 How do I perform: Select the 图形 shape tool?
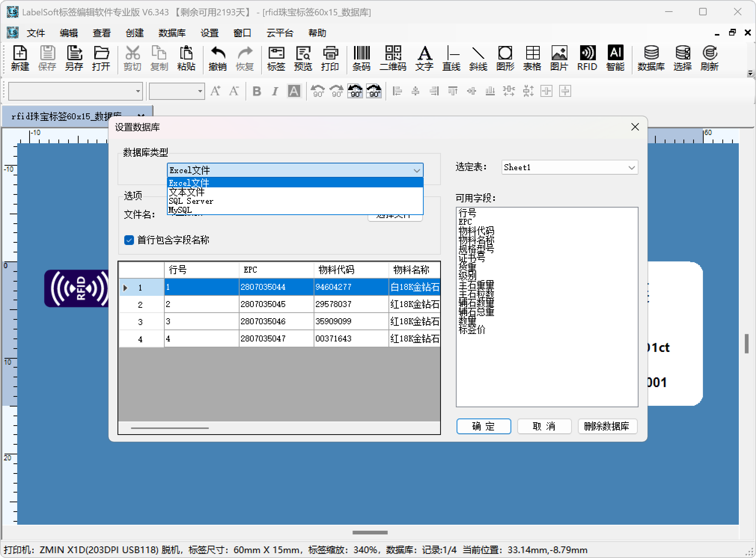click(505, 58)
